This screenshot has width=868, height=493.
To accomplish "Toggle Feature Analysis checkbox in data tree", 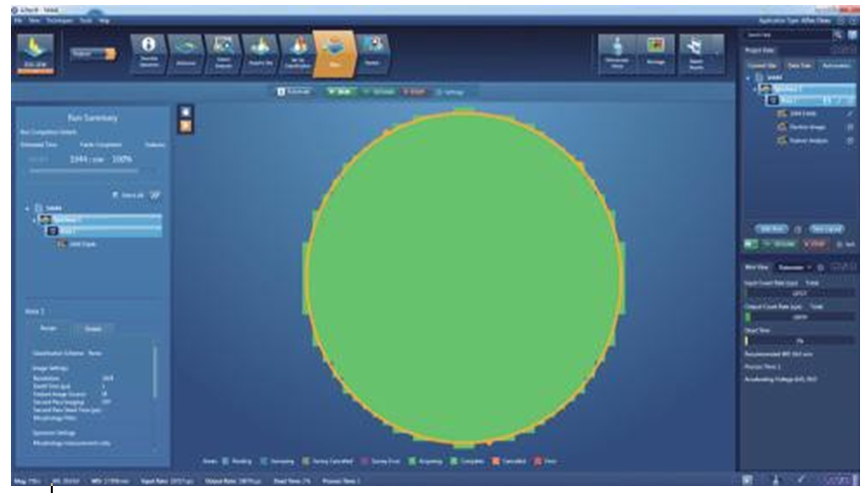I will 851,140.
